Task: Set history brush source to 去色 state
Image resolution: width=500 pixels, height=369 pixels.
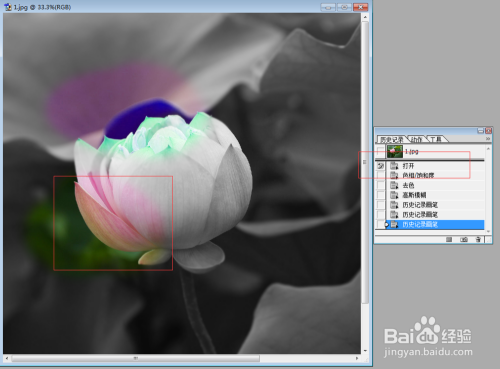Action: point(381,185)
